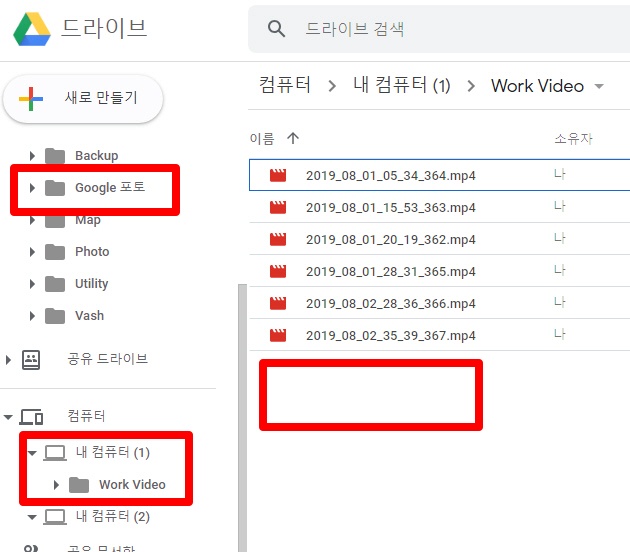Viewport: 630px width, 552px height.
Task: Click video icon of 2019_08_01_28_31_365.mp4
Action: point(278,272)
